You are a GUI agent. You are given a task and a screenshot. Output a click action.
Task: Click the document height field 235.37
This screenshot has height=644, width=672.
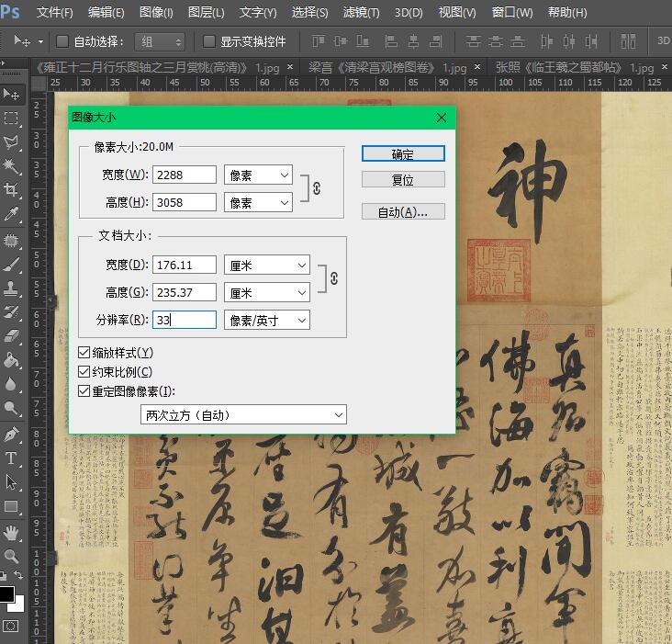click(x=185, y=292)
